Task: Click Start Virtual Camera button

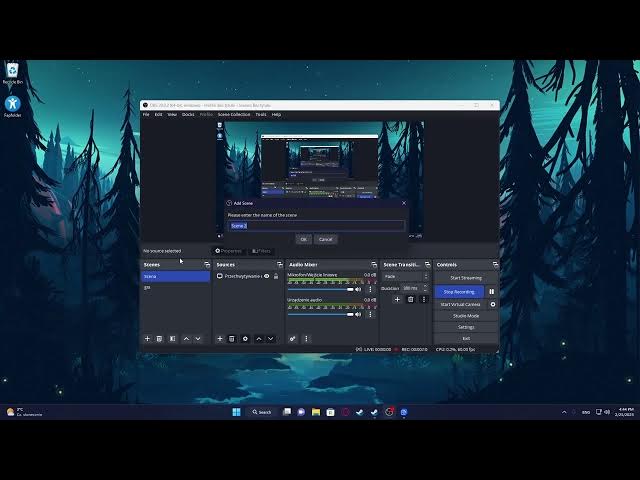Action: (460, 304)
